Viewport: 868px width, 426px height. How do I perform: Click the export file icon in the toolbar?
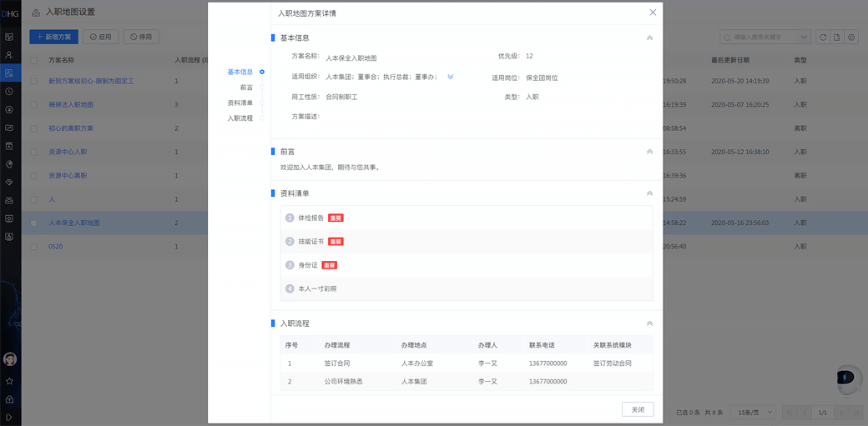point(837,38)
